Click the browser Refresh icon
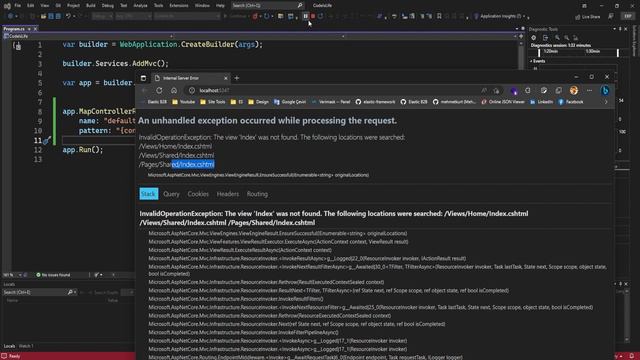The image size is (640, 360). [159, 90]
